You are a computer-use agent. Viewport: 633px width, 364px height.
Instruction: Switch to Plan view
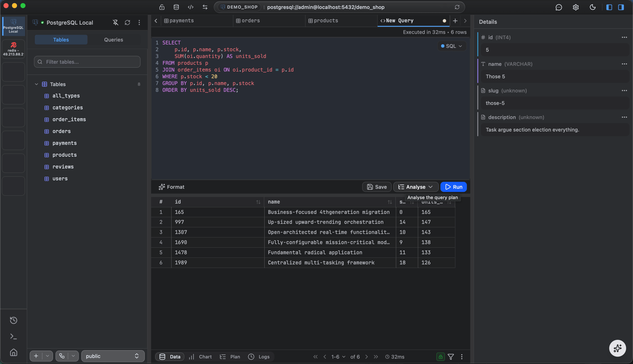click(x=230, y=357)
